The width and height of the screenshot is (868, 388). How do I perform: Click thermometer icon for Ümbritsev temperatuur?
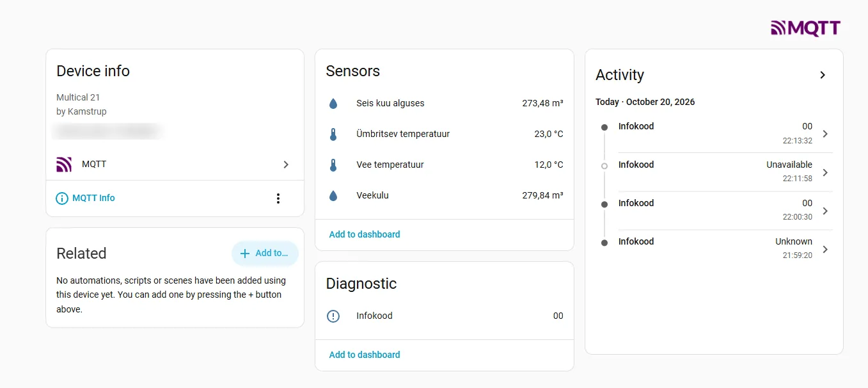333,134
